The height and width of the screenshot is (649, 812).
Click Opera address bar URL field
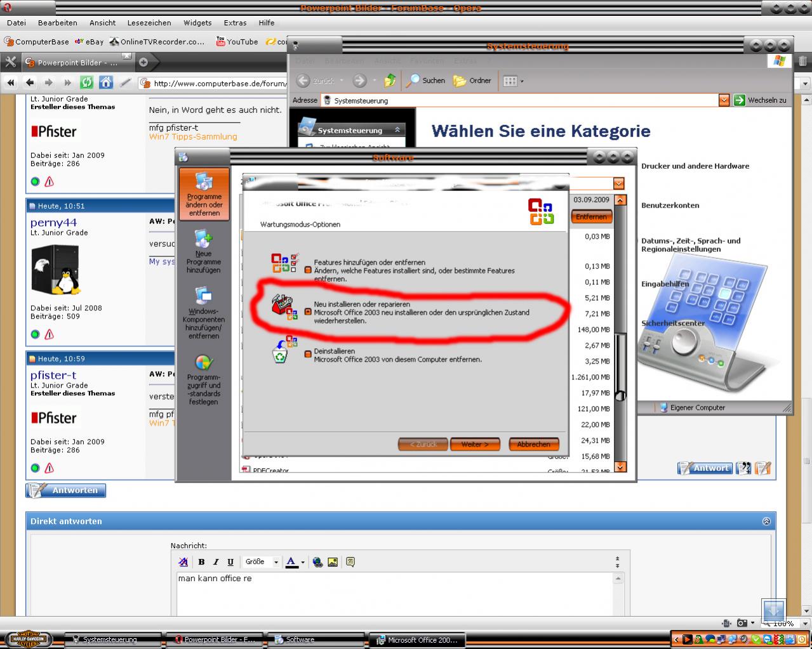pyautogui.click(x=219, y=82)
